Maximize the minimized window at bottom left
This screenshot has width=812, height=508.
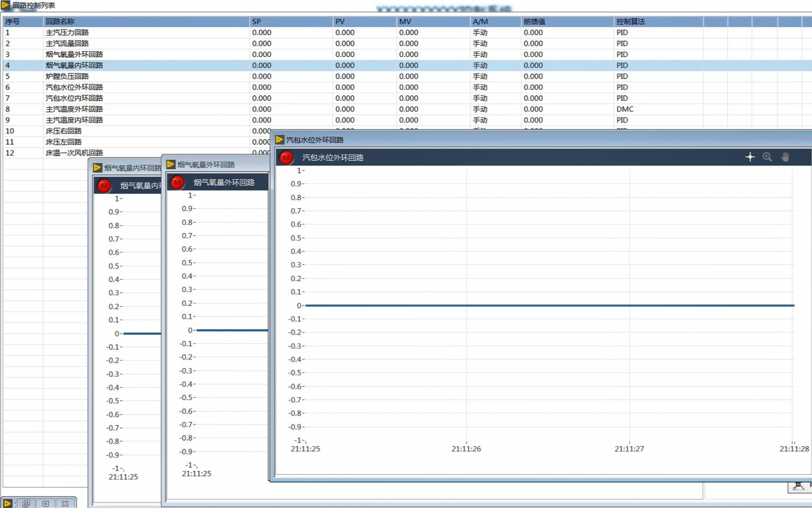click(46, 504)
